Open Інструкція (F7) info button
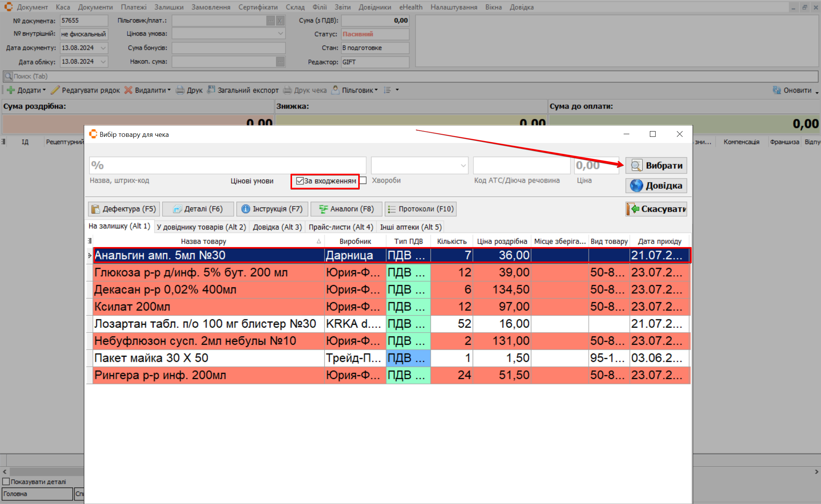 coord(272,209)
